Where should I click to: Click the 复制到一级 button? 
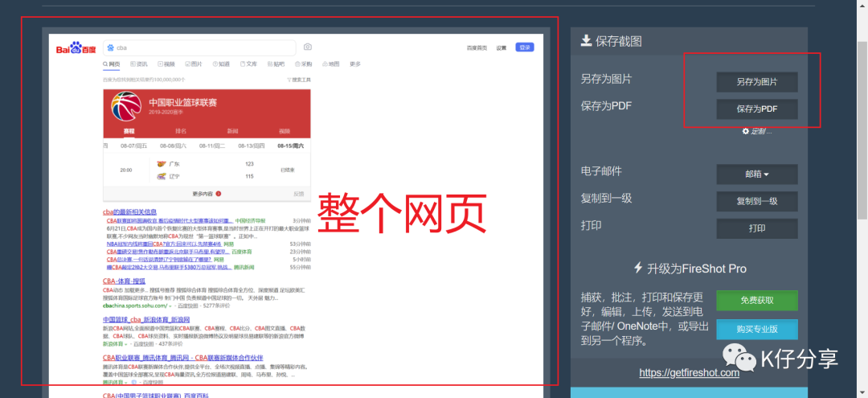tap(757, 202)
